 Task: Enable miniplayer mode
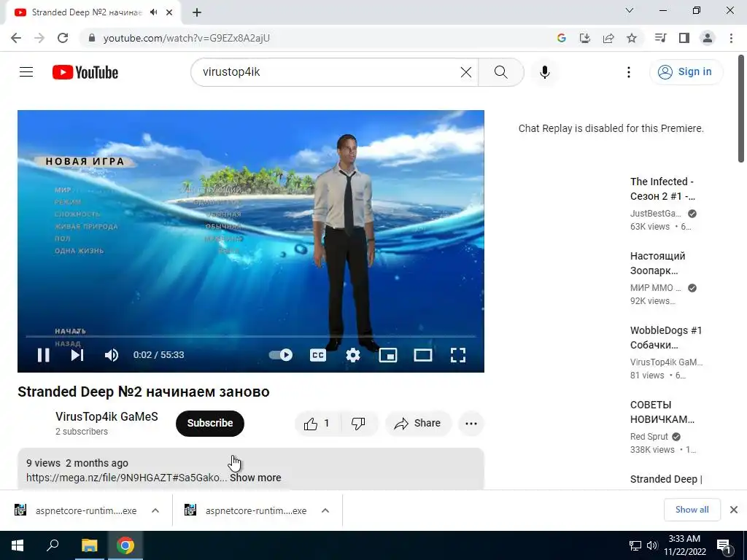coord(388,355)
